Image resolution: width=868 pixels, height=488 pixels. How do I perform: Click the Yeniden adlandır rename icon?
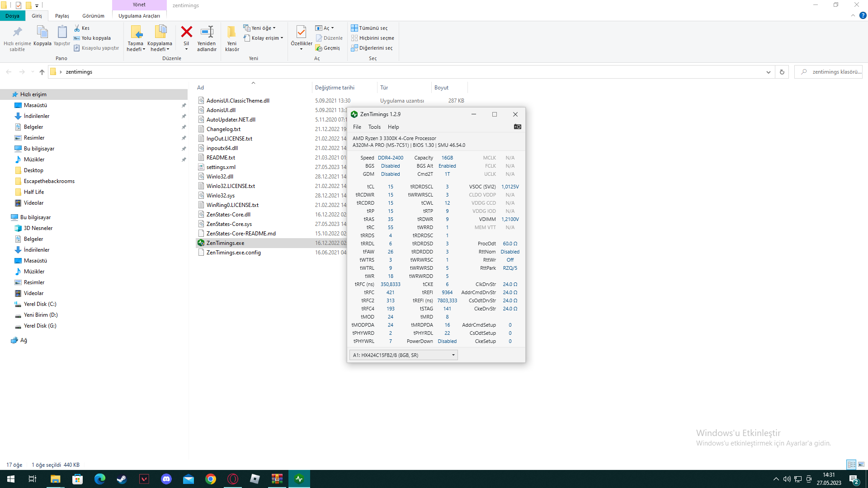(207, 32)
